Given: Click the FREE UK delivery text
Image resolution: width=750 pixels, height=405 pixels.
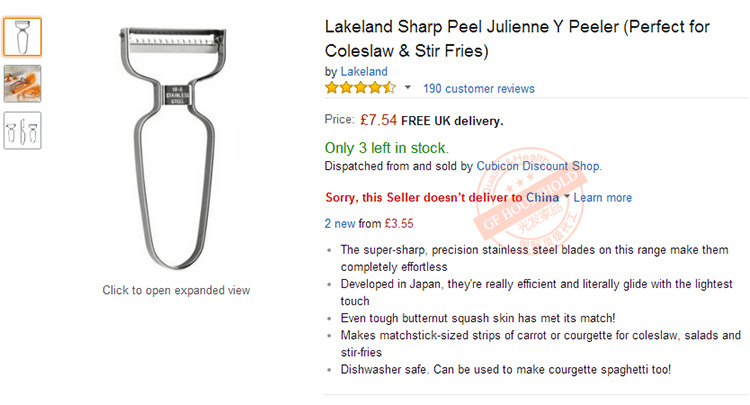Looking at the screenshot, I should 452,121.
